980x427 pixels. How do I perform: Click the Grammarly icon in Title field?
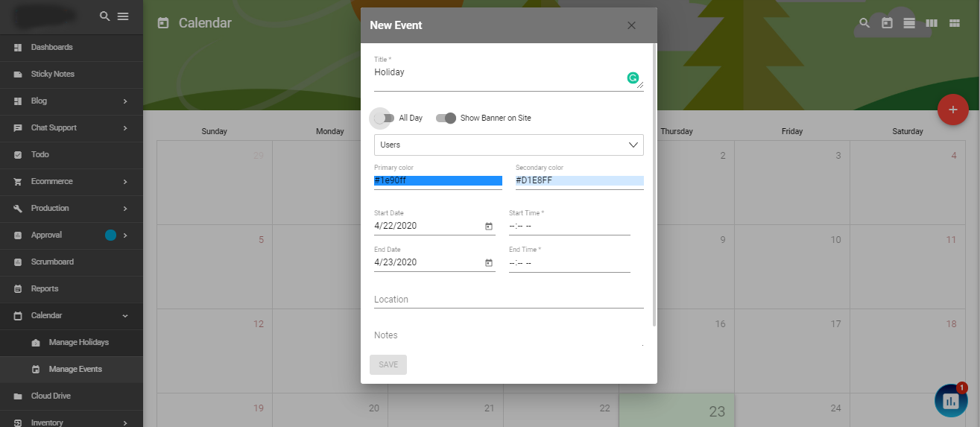[x=633, y=78]
